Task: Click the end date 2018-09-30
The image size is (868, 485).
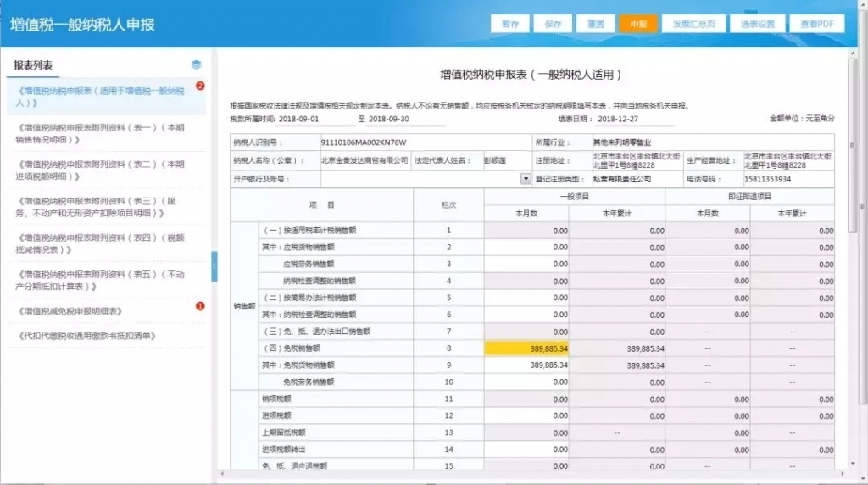Action: tap(388, 119)
